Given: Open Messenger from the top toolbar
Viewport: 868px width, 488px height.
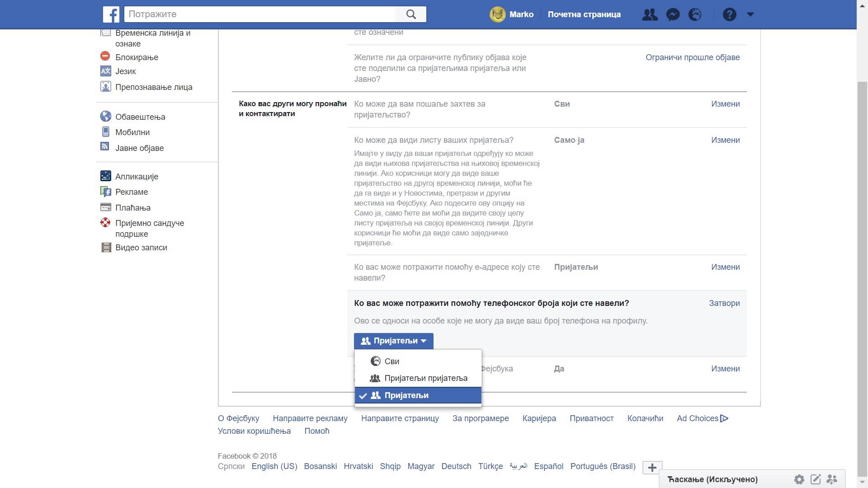Looking at the screenshot, I should pyautogui.click(x=673, y=14).
